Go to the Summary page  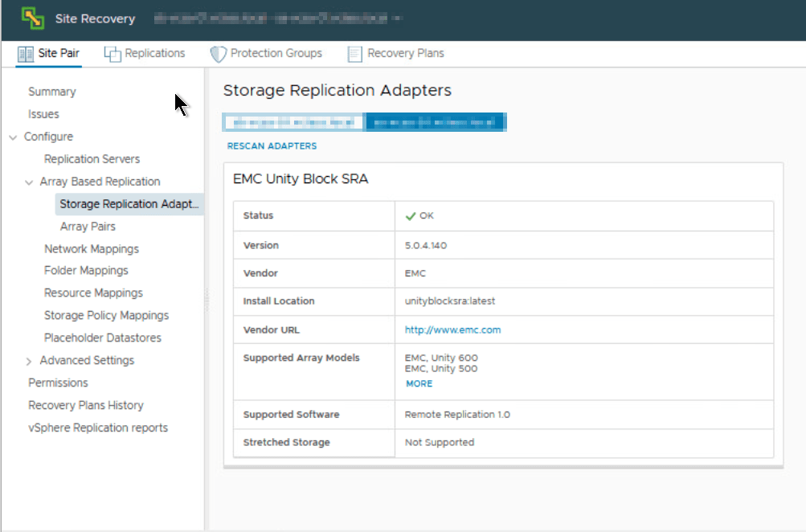pyautogui.click(x=52, y=92)
